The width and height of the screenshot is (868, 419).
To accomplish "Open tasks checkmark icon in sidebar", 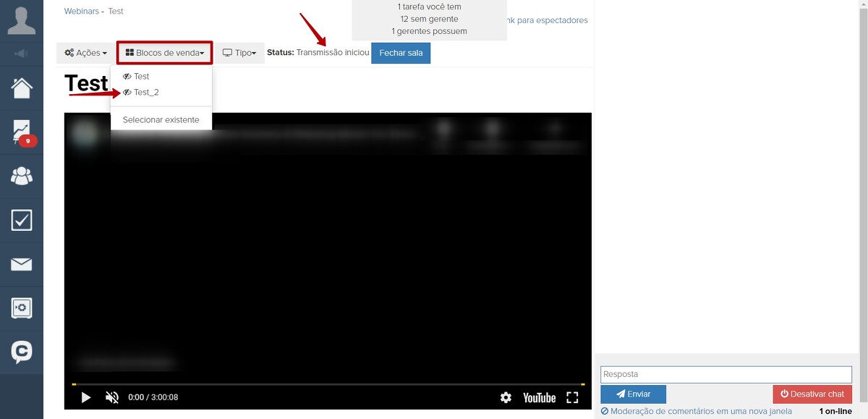I will 22,220.
